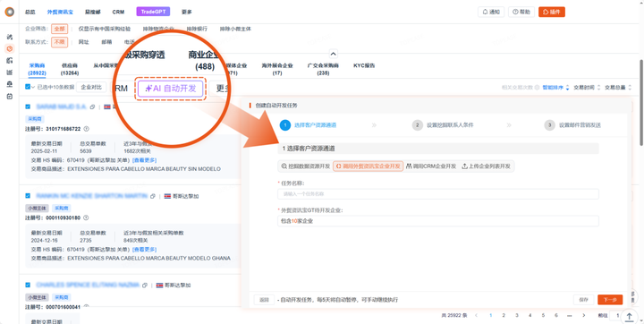Filter contacts by 邮箱
Image resolution: width=644 pixels, height=324 pixels.
pos(106,42)
